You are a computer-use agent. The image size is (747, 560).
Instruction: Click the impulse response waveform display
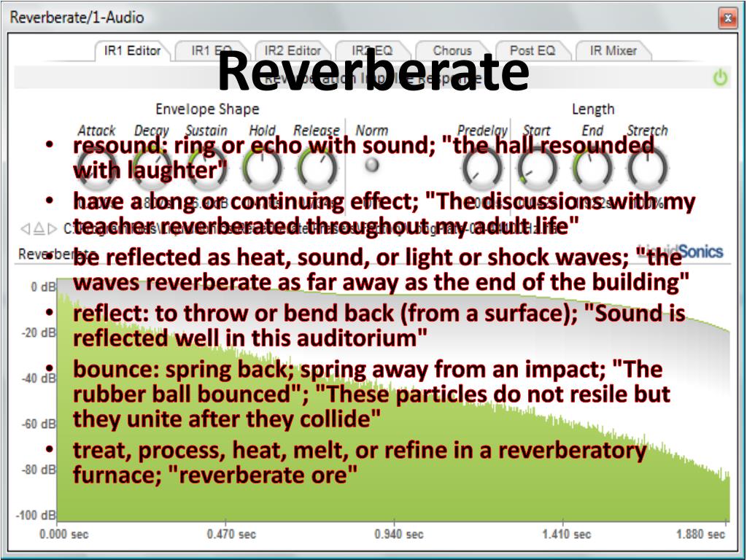393,399
